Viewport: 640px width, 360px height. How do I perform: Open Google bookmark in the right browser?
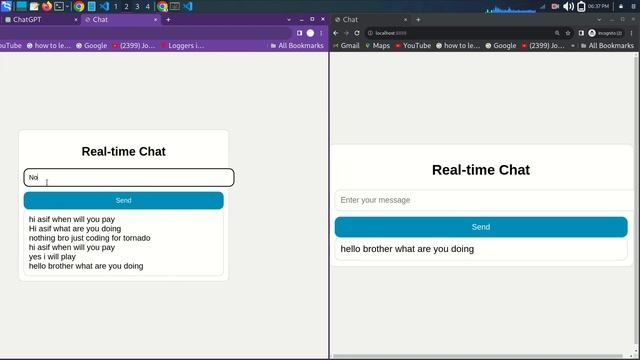click(x=501, y=45)
